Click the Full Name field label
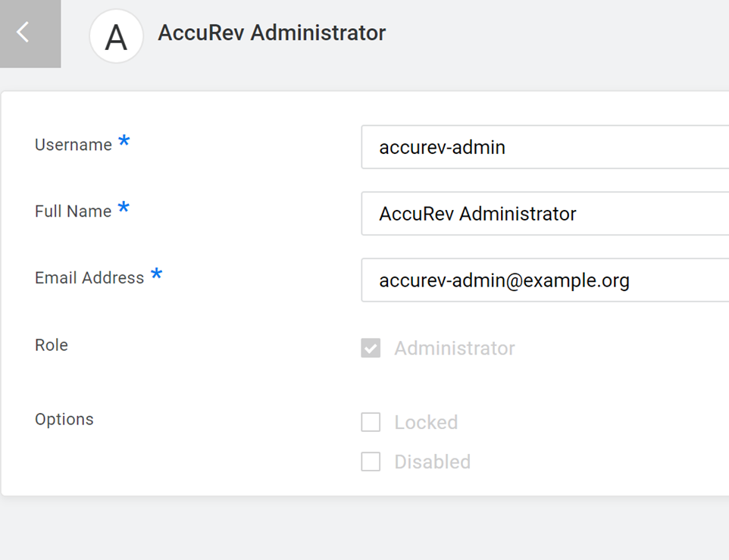The width and height of the screenshot is (729, 560). (x=74, y=211)
